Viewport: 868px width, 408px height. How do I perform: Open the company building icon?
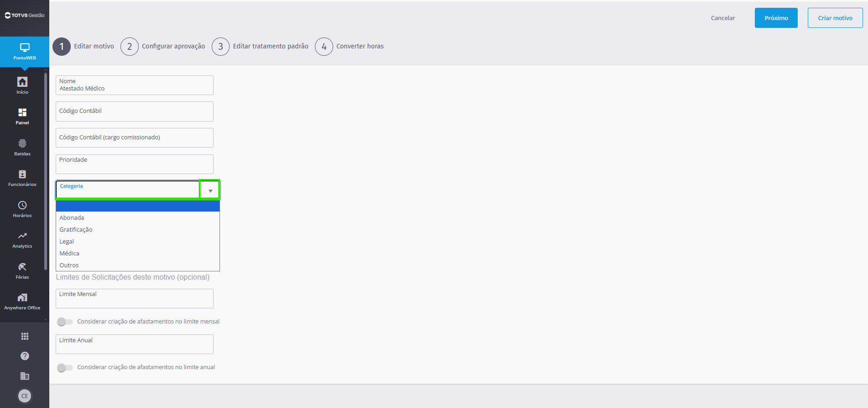(x=25, y=376)
